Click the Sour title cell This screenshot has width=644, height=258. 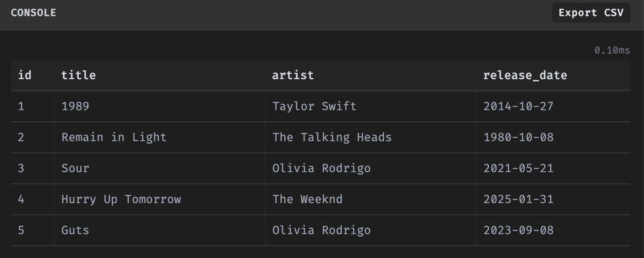(x=75, y=168)
